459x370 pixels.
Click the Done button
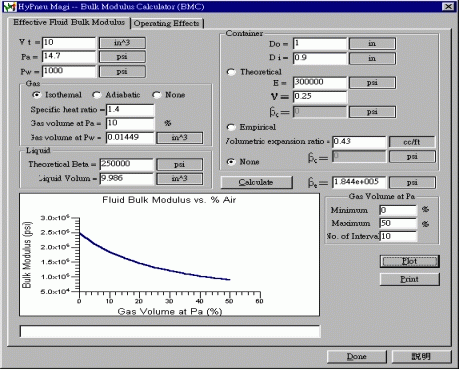(x=357, y=356)
